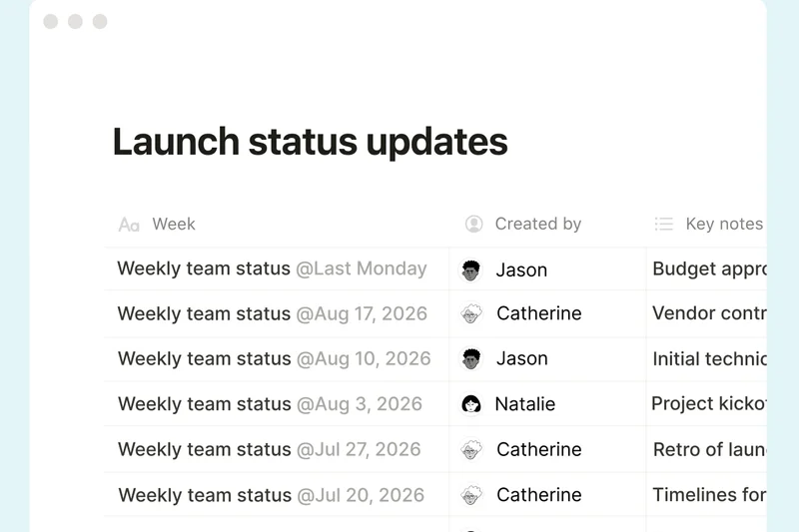Image resolution: width=799 pixels, height=532 pixels.
Task: Open the Key notes column header menu
Action: [724, 225]
